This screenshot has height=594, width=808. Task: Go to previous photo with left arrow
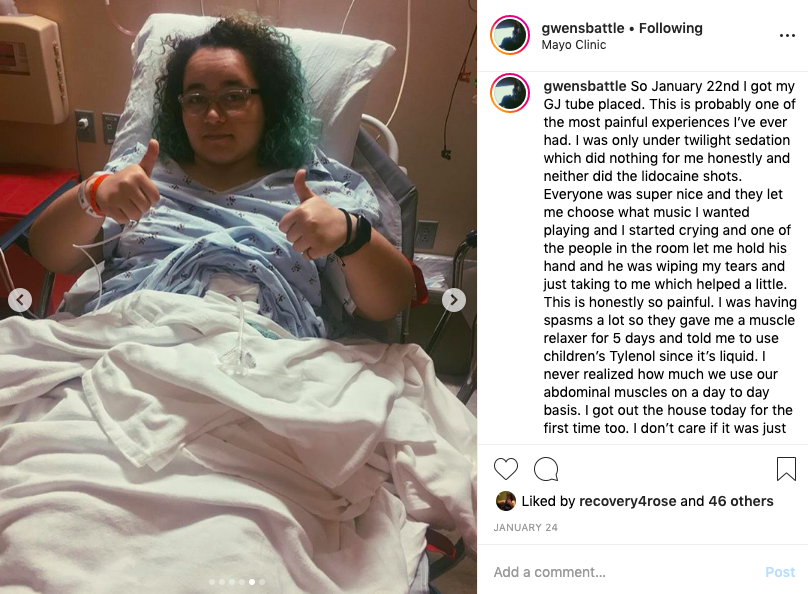coord(20,300)
